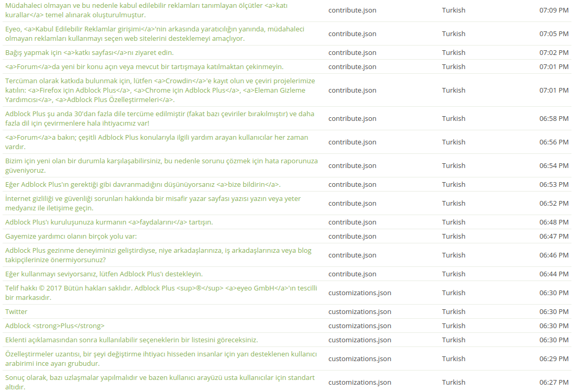Open translation starting 'Tercüman olarak katkıda bulunmak'
The image size is (584, 392).
[x=160, y=90]
